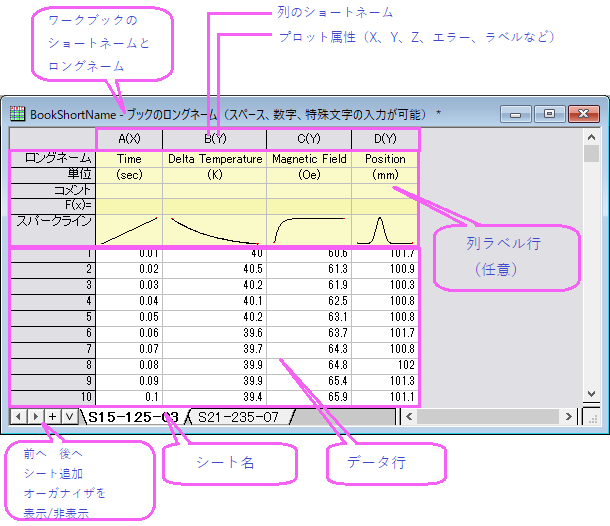Click the horizontal scrollbar left arrow
The width and height of the screenshot is (610, 526).
tap(409, 417)
